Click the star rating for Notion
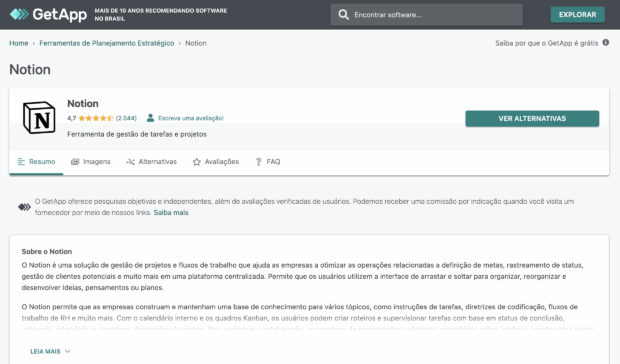The width and height of the screenshot is (620, 364). (96, 118)
